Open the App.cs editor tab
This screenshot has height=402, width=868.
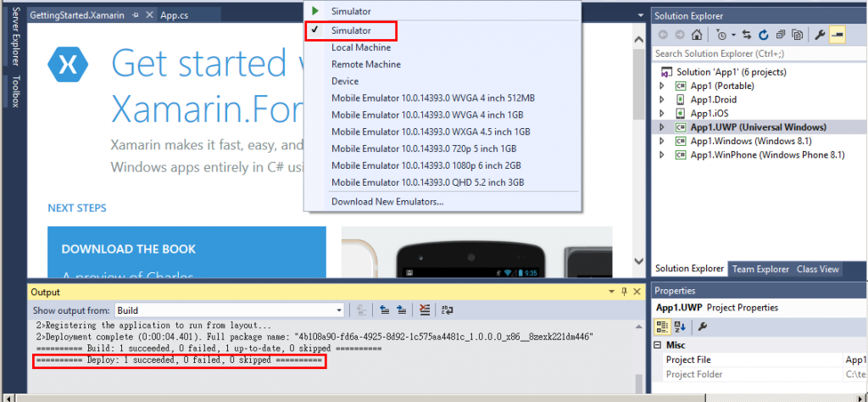pyautogui.click(x=174, y=15)
